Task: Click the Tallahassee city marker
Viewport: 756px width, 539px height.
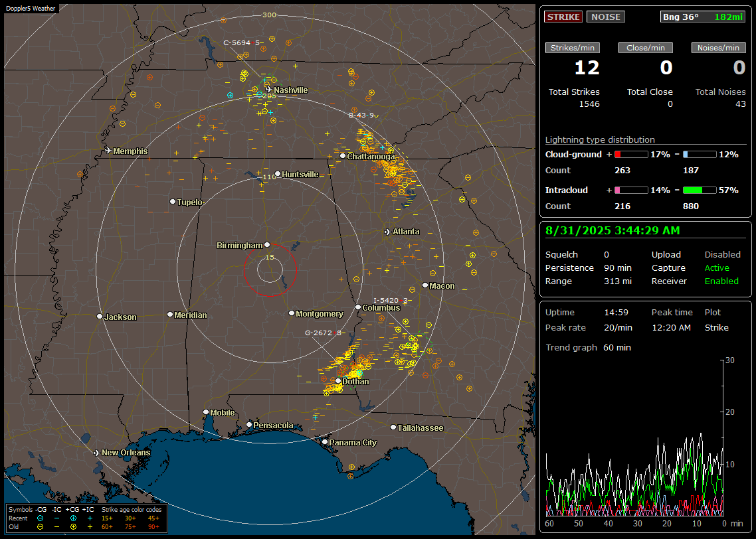Action: (393, 427)
